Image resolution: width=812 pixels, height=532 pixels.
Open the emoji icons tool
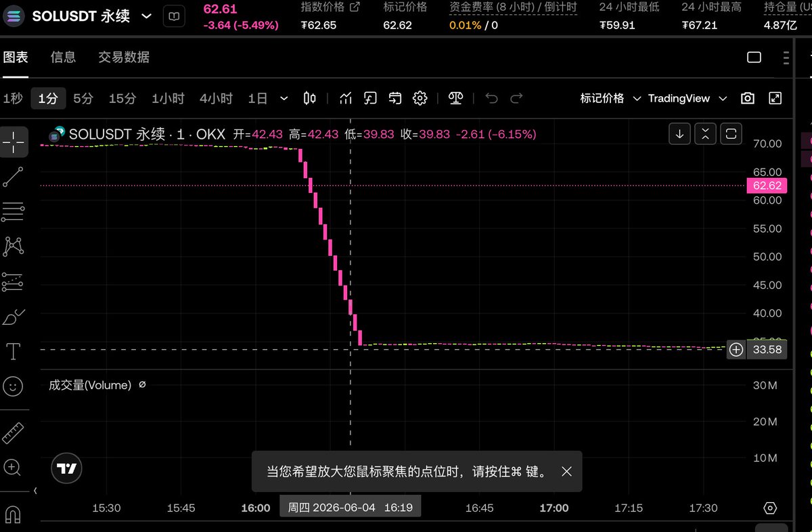click(x=14, y=386)
